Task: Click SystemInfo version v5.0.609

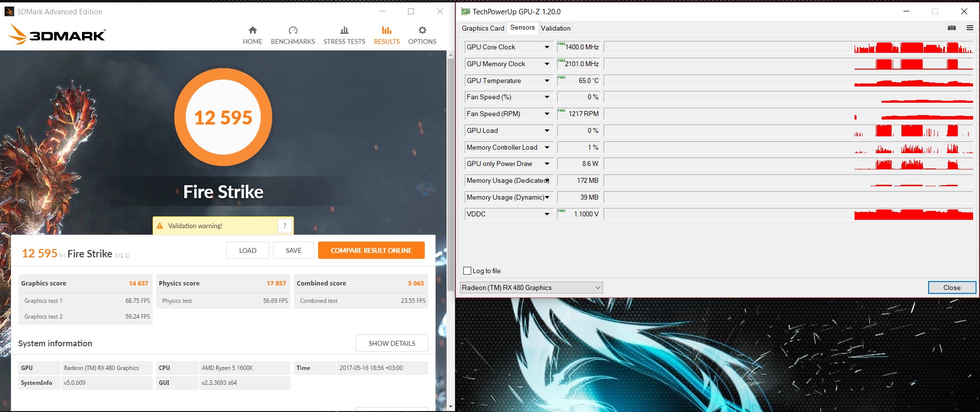Action: (x=75, y=383)
